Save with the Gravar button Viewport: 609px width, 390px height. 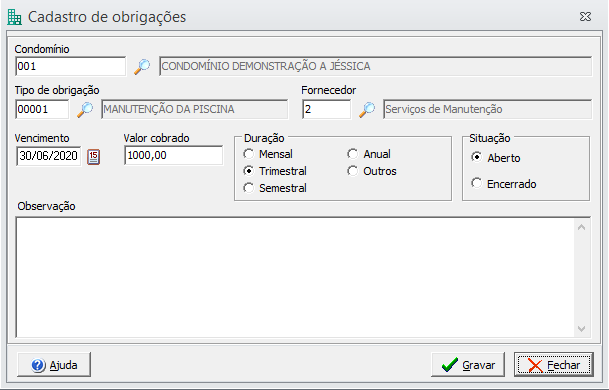[468, 365]
